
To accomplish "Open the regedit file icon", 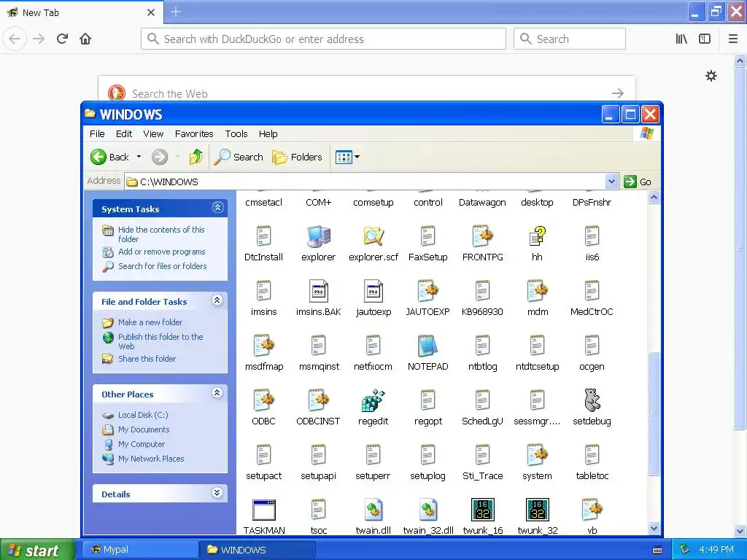I will [373, 400].
